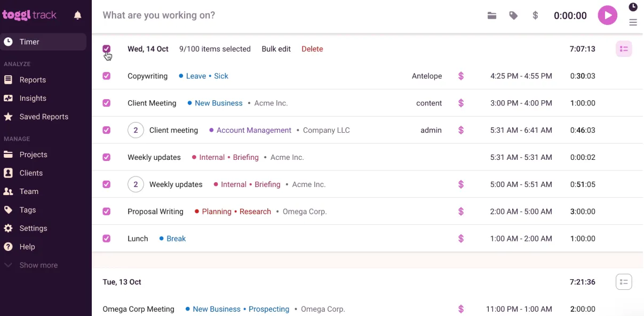644x316 pixels.
Task: Switch to timer mode clock icon
Action: click(x=633, y=7)
